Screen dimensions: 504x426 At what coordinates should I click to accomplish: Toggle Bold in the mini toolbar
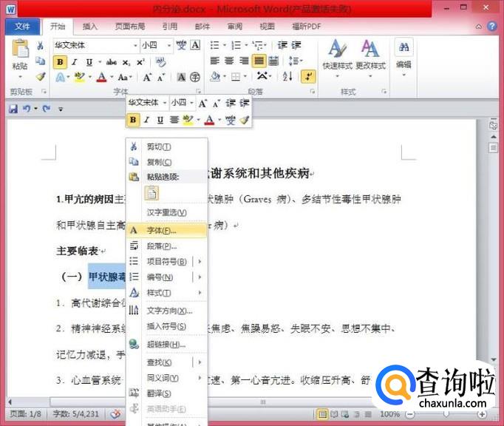pos(133,120)
